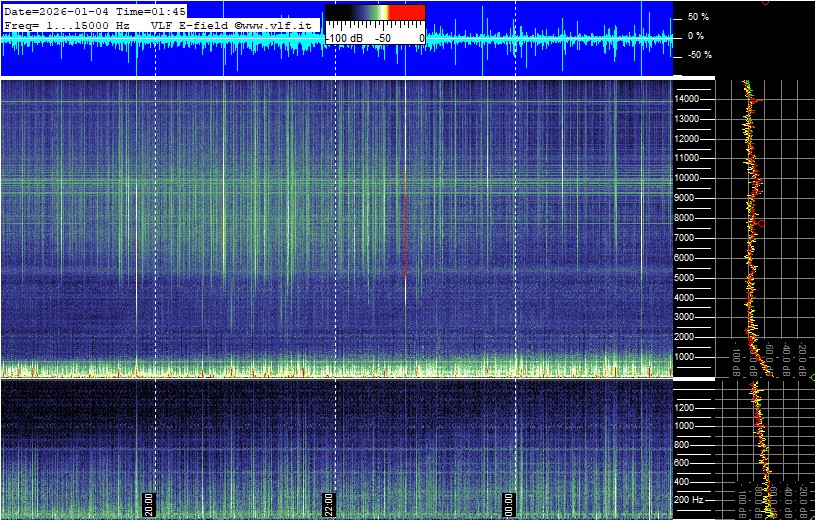
Task: Click the -60.0 dB label in the main spectrum plot
Action: coord(770,359)
